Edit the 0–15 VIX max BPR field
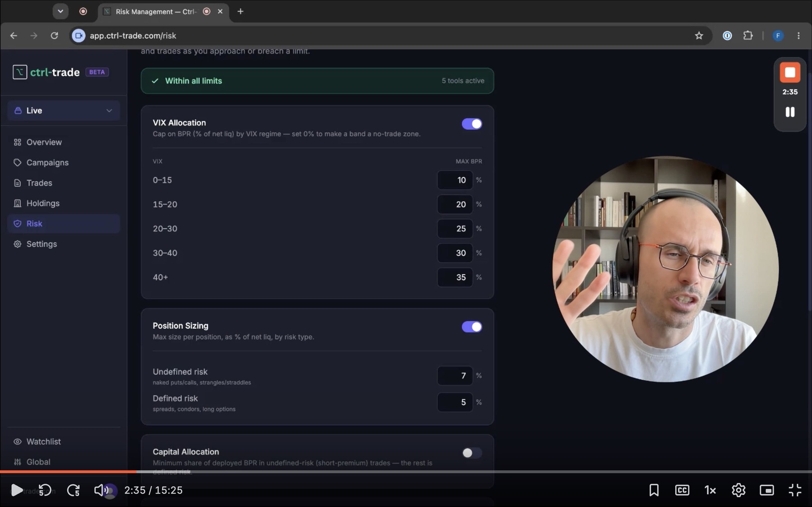812x507 pixels. tap(455, 180)
